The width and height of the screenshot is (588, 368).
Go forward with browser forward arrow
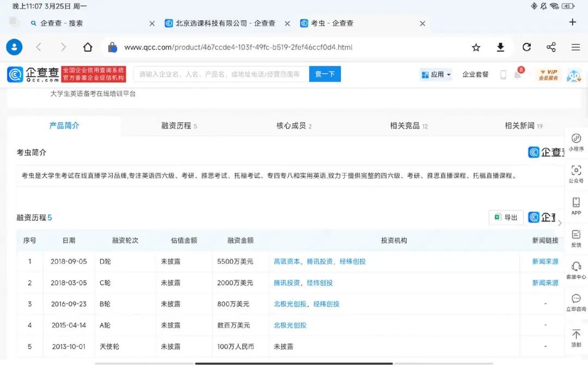point(63,47)
